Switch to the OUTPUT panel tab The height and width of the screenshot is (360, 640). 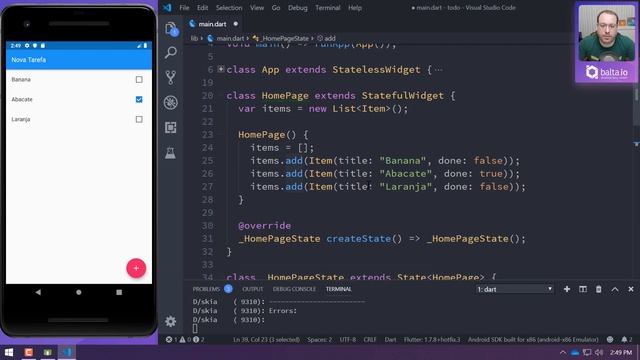[253, 289]
